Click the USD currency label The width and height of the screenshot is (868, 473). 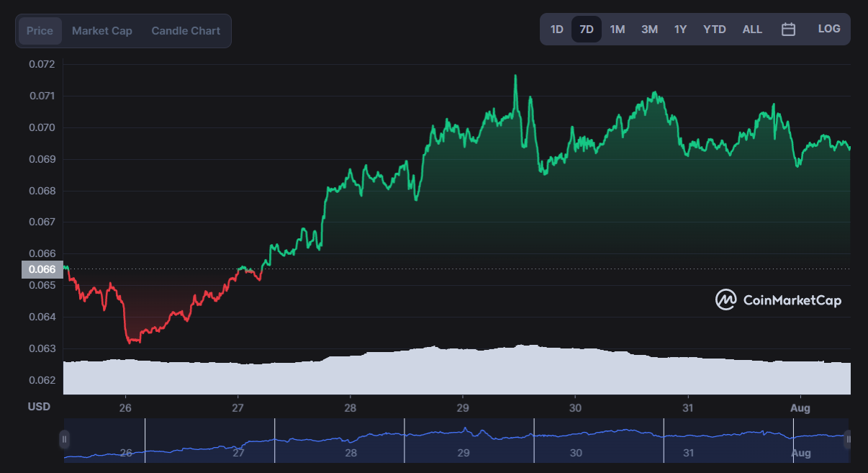pos(39,407)
